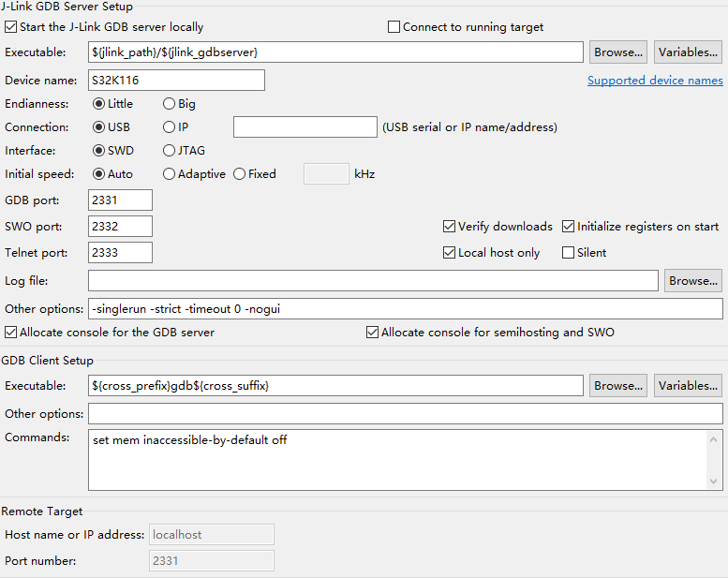Image resolution: width=728 pixels, height=578 pixels.
Task: Browse for the log file
Action: click(x=693, y=281)
